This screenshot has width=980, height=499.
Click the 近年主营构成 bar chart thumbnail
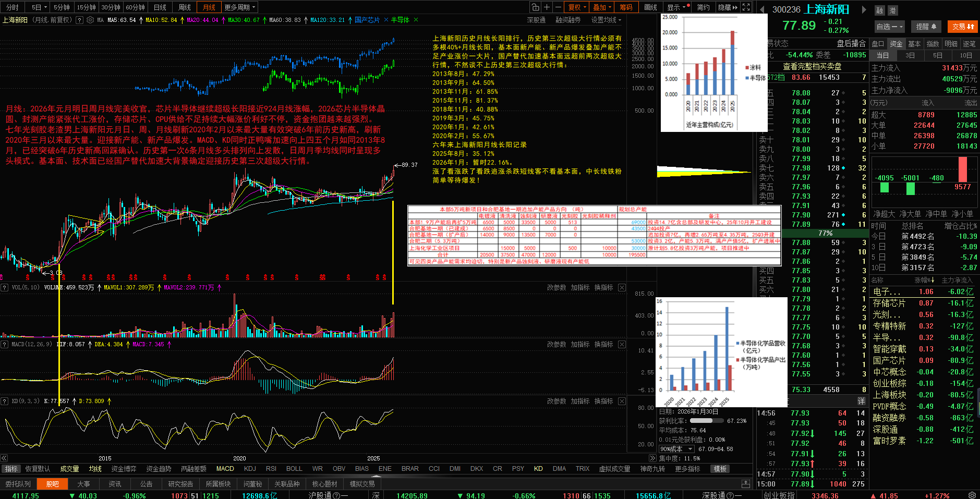(x=714, y=72)
